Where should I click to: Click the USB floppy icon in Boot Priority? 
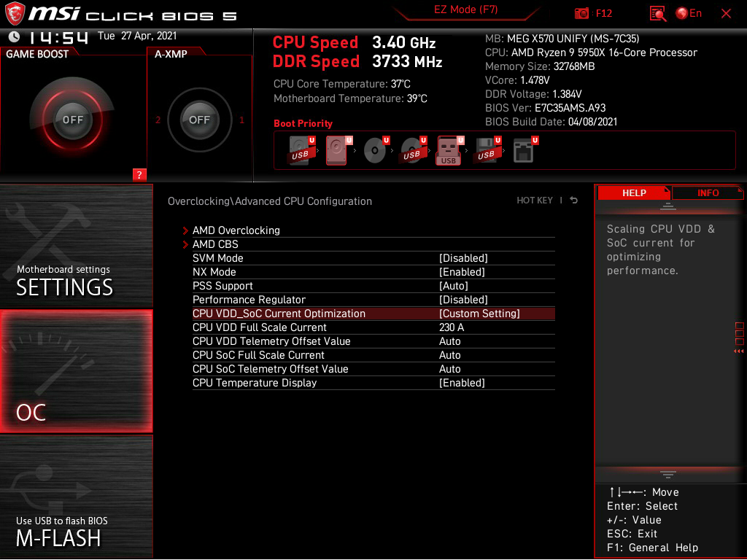click(x=485, y=149)
